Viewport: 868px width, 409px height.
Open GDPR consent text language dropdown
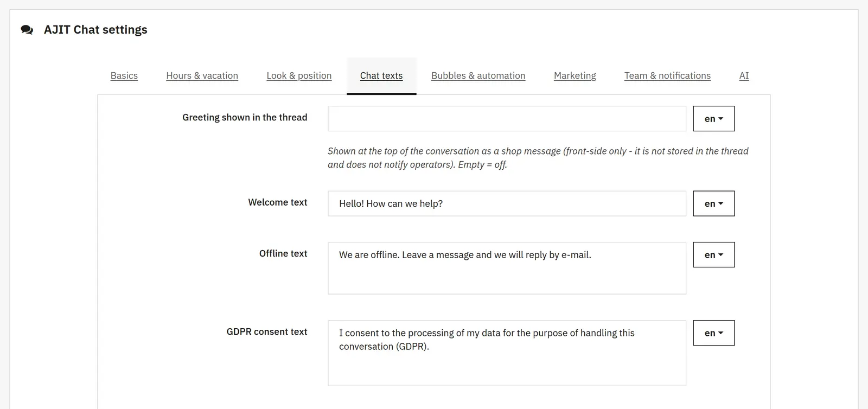click(x=714, y=333)
